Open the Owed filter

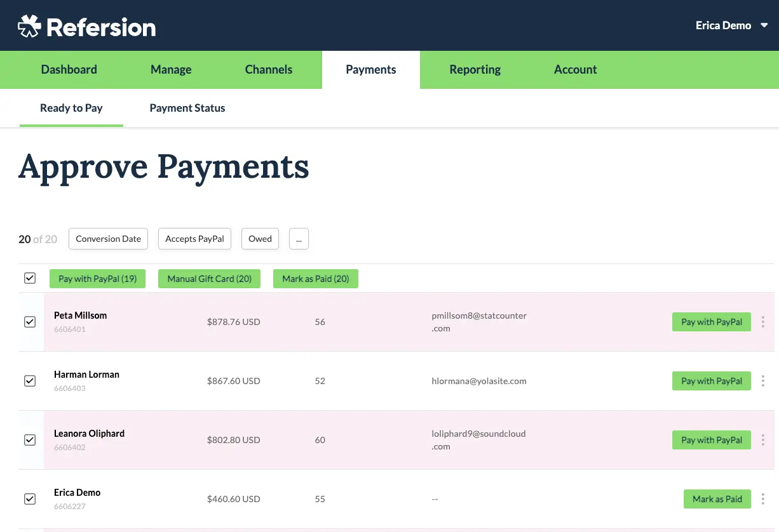(x=260, y=239)
